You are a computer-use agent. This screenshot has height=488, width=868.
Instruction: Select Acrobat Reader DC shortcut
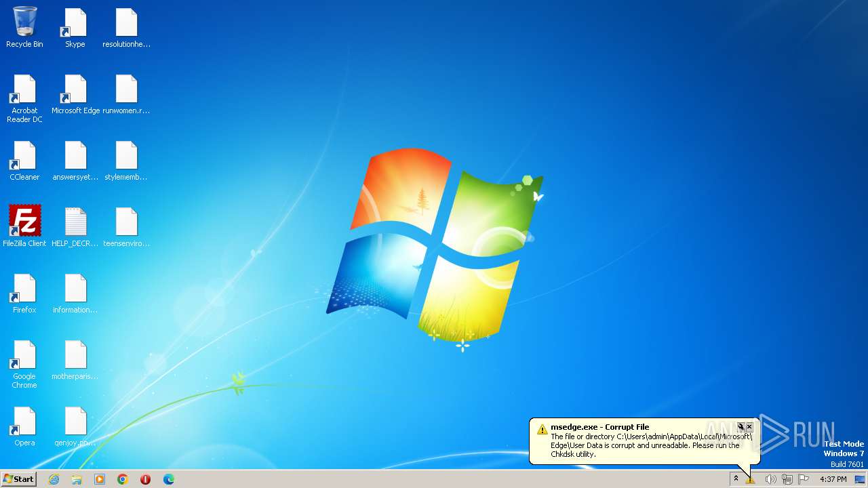coord(24,98)
